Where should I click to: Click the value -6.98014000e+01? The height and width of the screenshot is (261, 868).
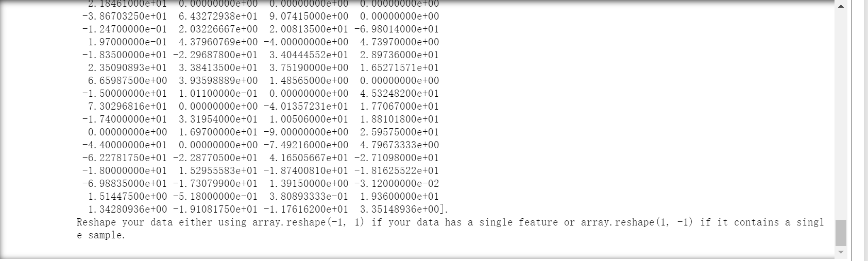click(397, 29)
